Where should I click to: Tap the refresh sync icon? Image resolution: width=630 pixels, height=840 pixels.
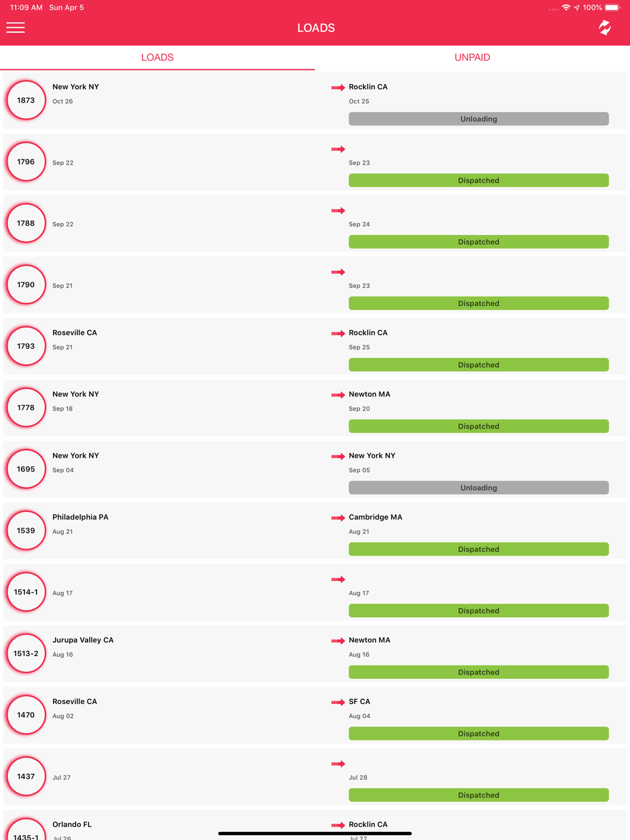pyautogui.click(x=605, y=28)
